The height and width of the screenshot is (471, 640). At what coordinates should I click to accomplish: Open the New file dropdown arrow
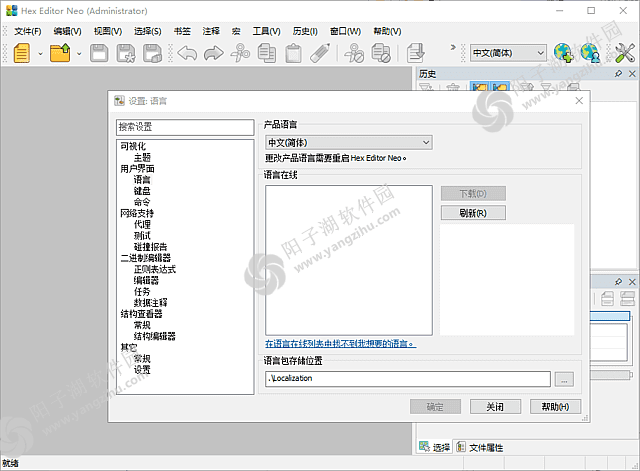tap(40, 53)
